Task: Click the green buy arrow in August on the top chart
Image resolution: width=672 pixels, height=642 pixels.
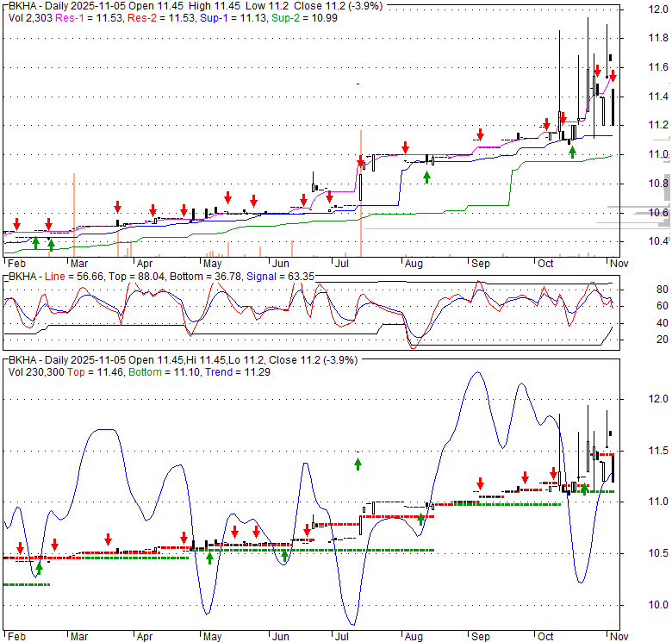Action: click(427, 177)
